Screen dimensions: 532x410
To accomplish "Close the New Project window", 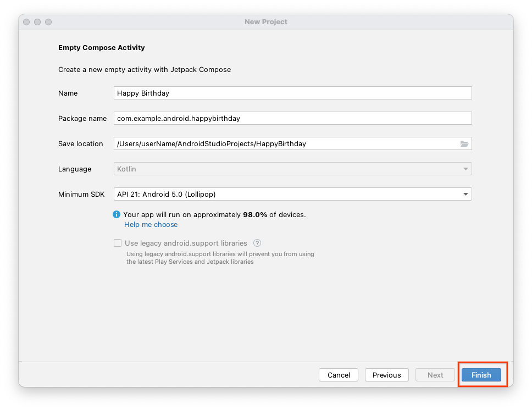I will click(26, 22).
